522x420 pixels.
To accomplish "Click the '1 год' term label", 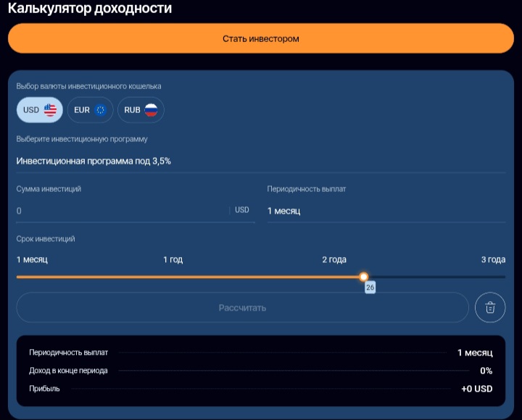I will click(x=173, y=260).
